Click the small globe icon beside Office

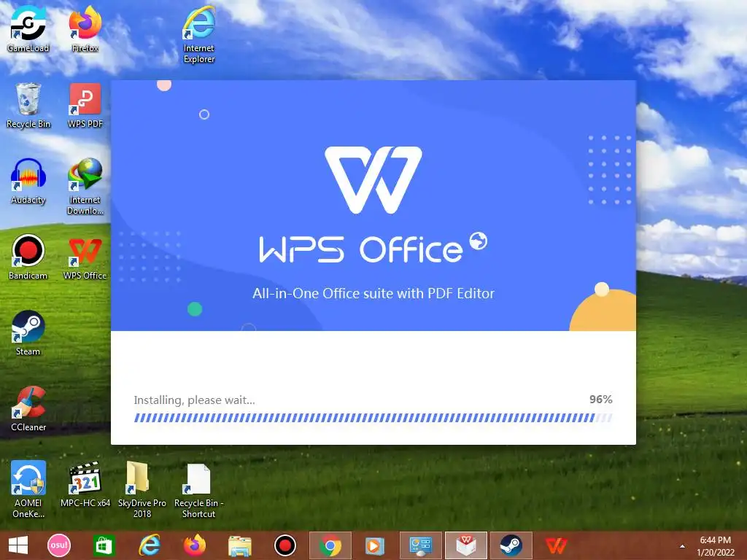coord(479,241)
